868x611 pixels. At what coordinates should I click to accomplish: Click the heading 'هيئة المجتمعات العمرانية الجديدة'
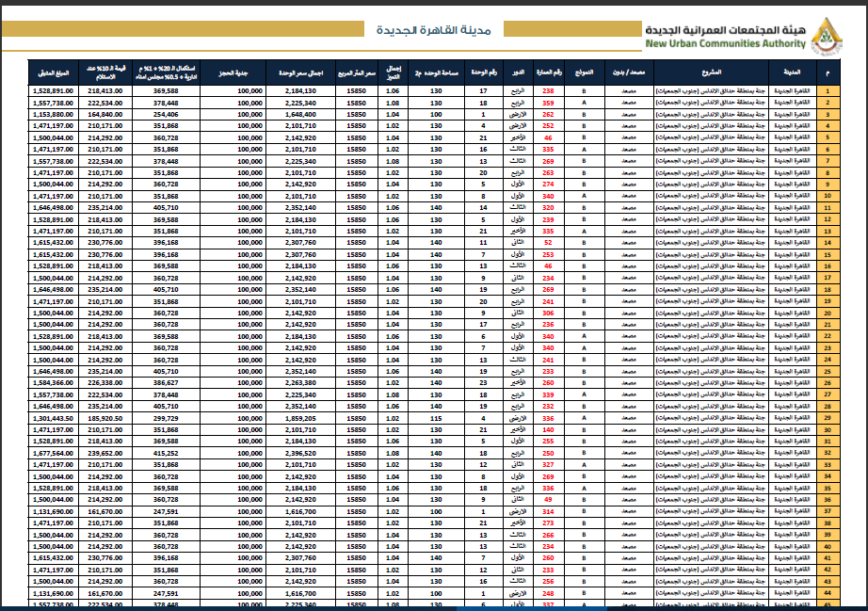[725, 30]
